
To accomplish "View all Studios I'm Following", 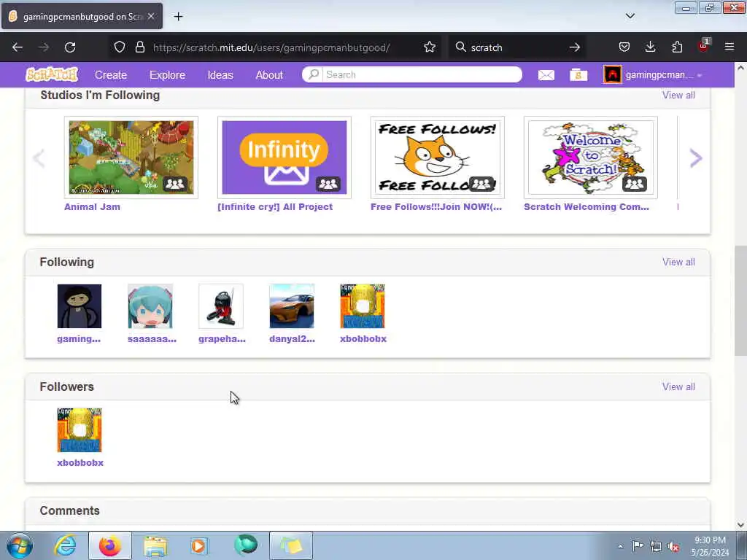I will pos(678,96).
